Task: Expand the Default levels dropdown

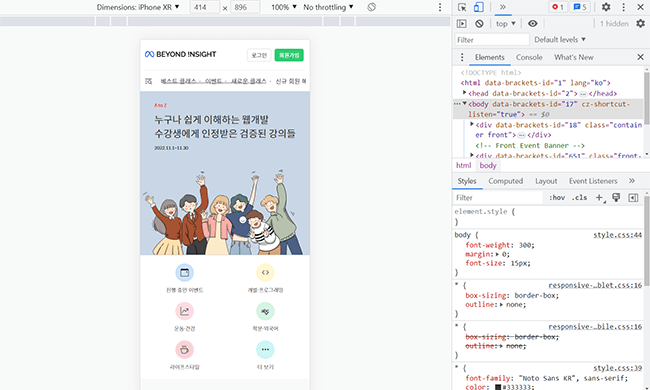Action: point(560,40)
